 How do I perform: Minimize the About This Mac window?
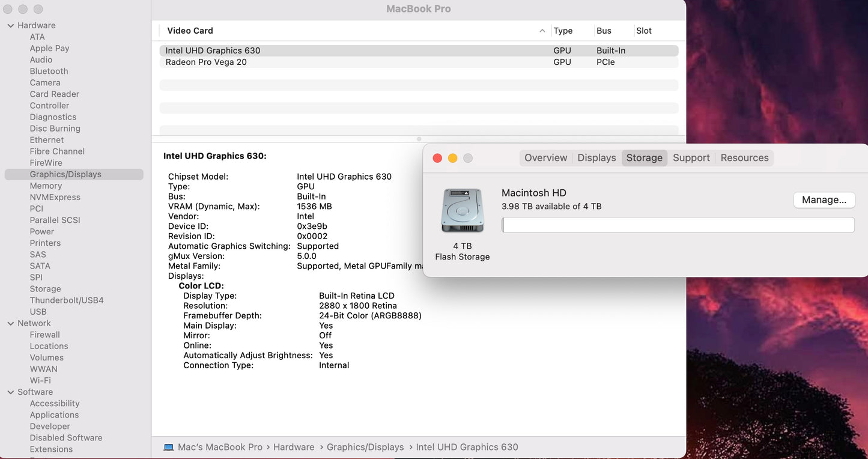tap(452, 158)
